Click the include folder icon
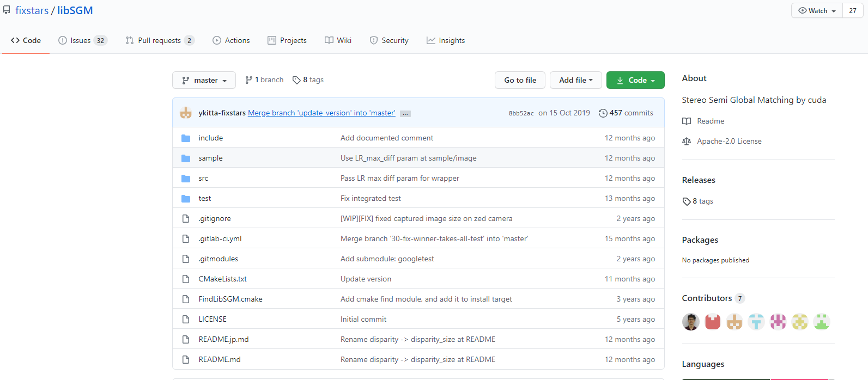The image size is (868, 380). point(186,138)
